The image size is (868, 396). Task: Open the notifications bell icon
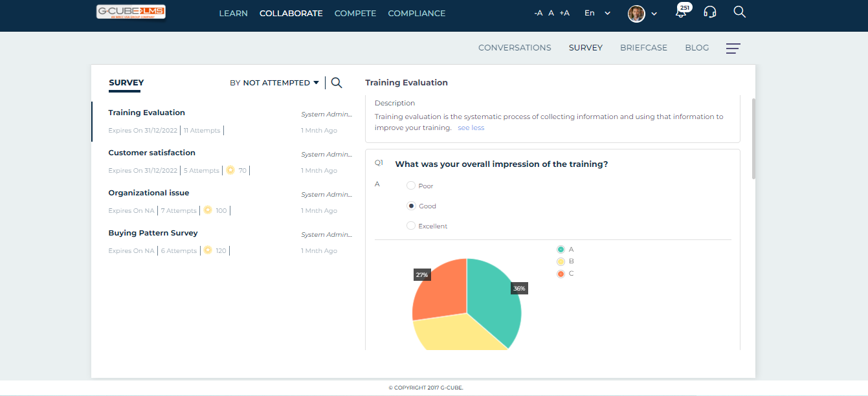click(x=680, y=12)
